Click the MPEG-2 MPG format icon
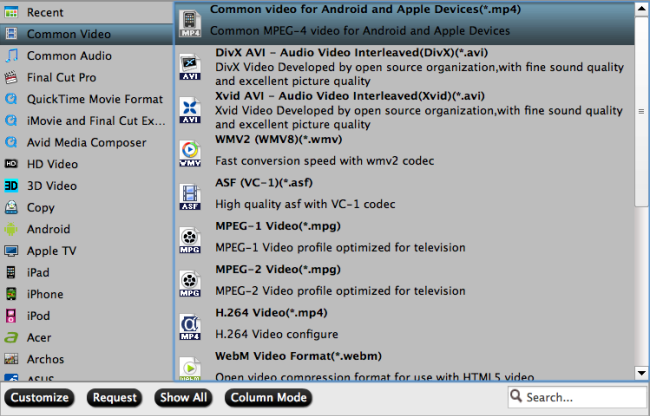This screenshot has width=650, height=416. (190, 284)
